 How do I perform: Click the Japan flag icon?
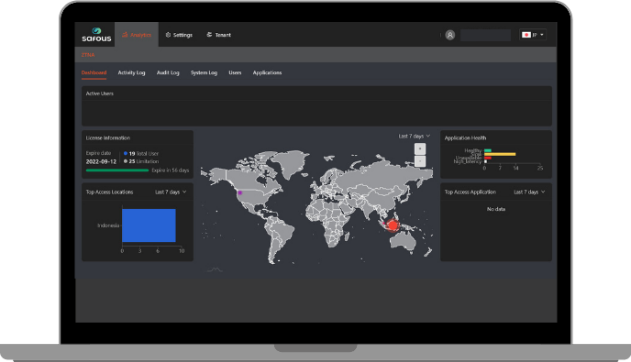(526, 35)
